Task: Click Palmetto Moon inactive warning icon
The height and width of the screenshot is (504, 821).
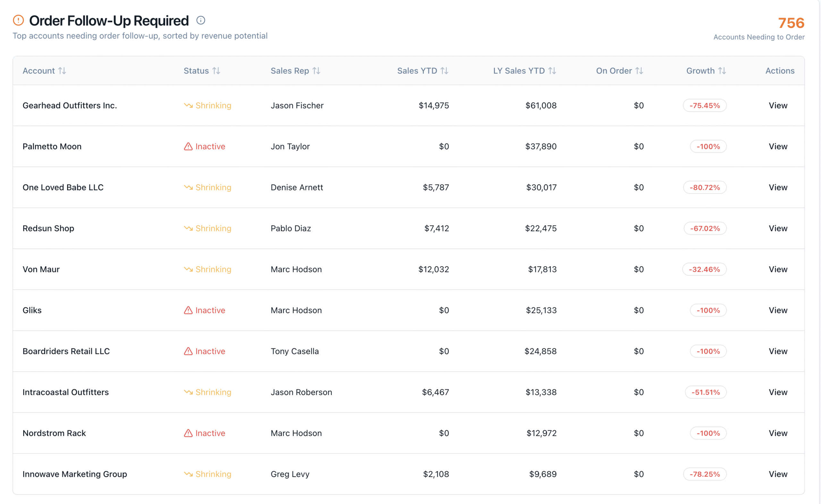Action: coord(188,146)
